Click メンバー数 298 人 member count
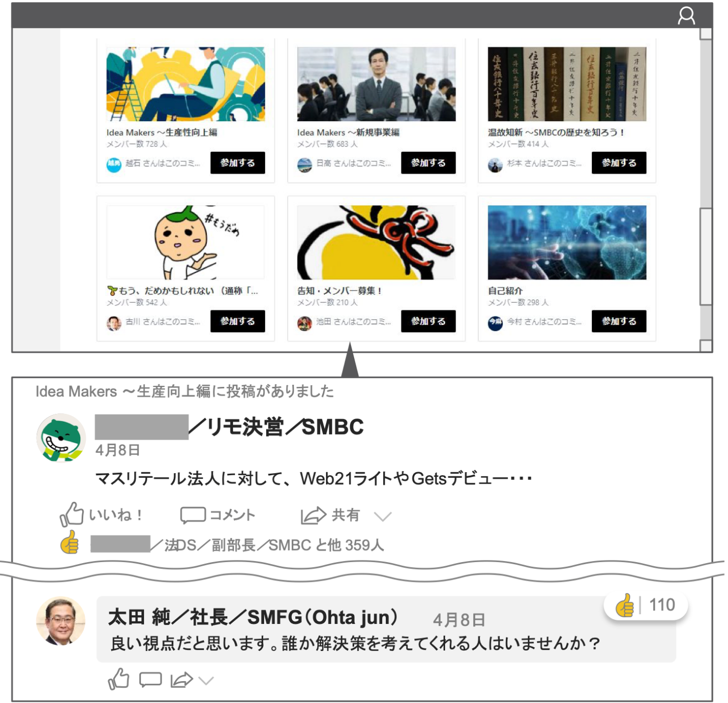728x703 pixels. (x=518, y=302)
